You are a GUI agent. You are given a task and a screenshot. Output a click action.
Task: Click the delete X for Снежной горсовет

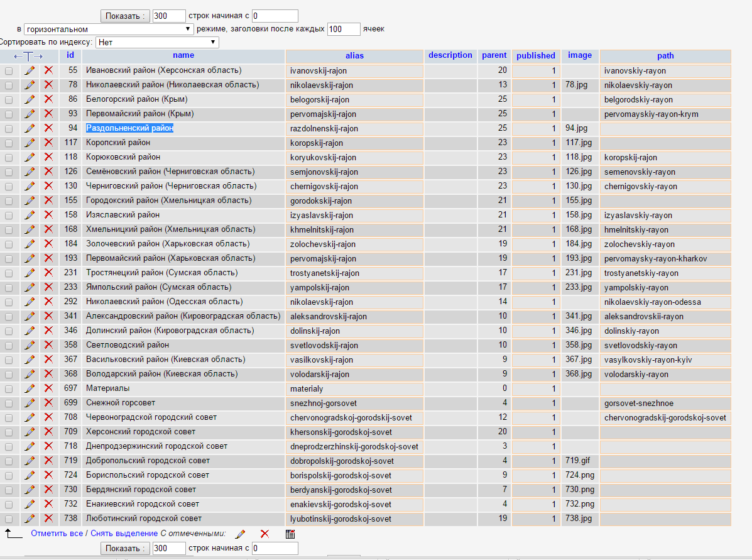point(48,403)
